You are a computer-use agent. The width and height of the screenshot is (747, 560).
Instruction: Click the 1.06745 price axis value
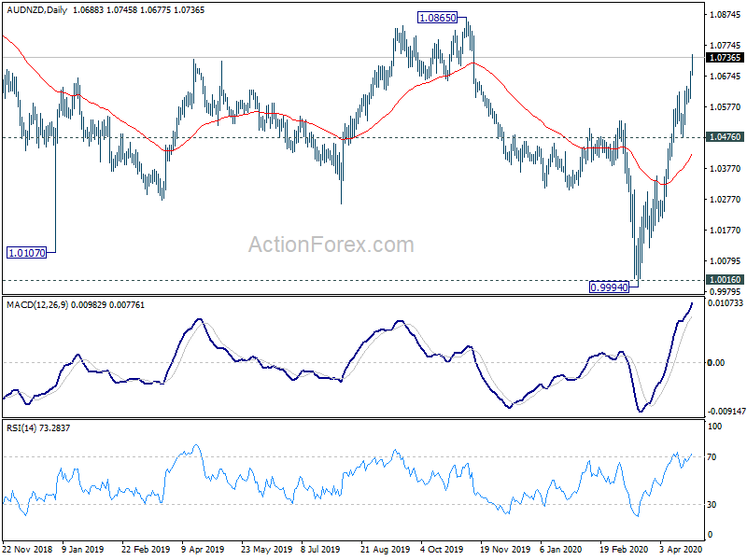(726, 77)
